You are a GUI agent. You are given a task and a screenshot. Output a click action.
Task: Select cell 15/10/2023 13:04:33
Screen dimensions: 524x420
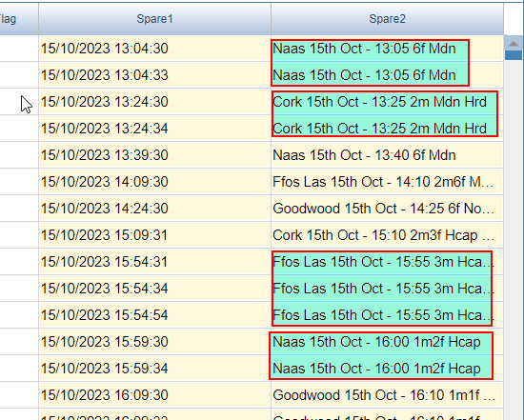154,75
